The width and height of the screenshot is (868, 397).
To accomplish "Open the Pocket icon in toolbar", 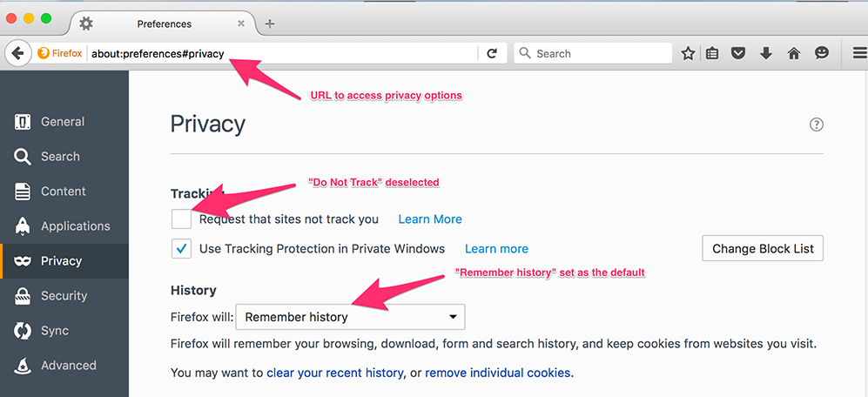I will pyautogui.click(x=738, y=53).
